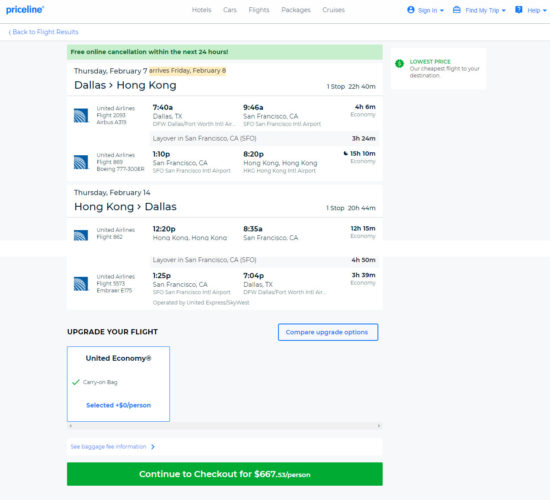Click the priceline logo
This screenshot has width=550, height=500.
tap(25, 10)
